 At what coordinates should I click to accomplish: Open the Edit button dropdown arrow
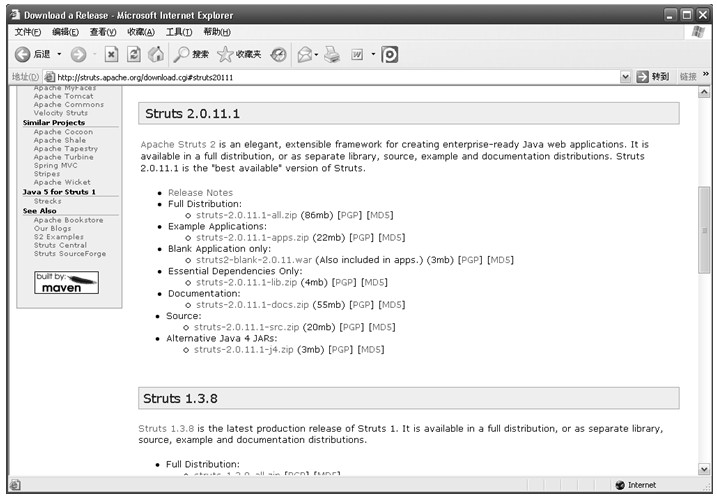pyautogui.click(x=373, y=54)
